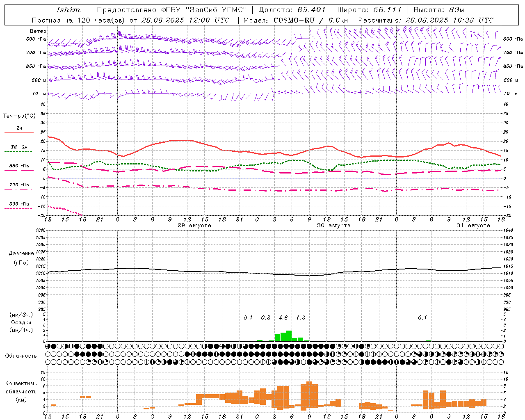
Task: Click the "Конвективн." convective cloud label
Action: tap(21, 383)
